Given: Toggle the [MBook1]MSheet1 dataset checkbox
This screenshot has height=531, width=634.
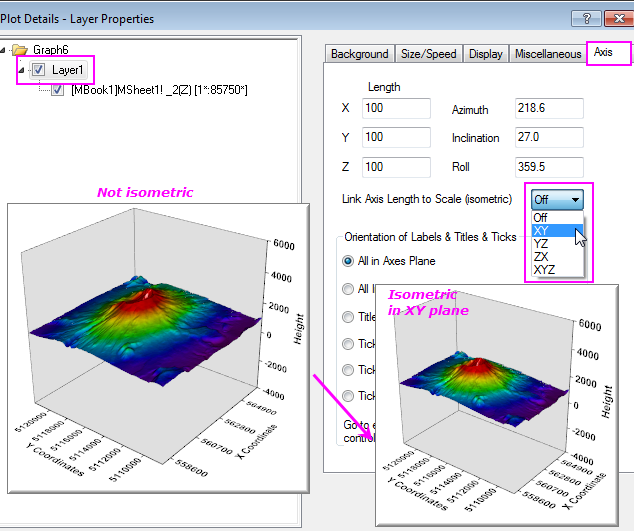Looking at the screenshot, I should coord(57,91).
